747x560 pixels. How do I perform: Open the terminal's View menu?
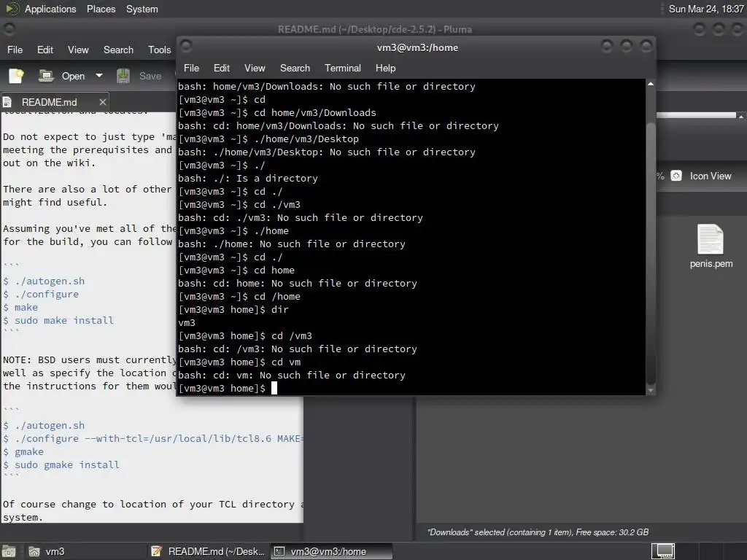tap(255, 68)
